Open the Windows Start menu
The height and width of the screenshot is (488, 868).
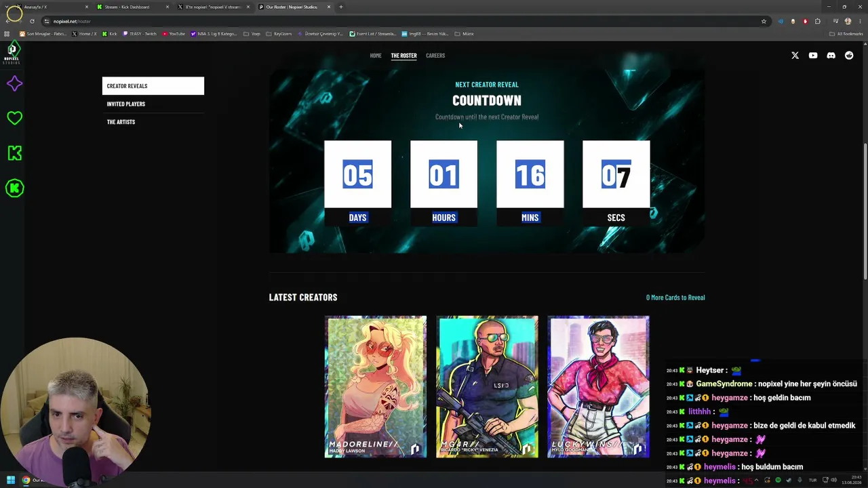click(11, 481)
